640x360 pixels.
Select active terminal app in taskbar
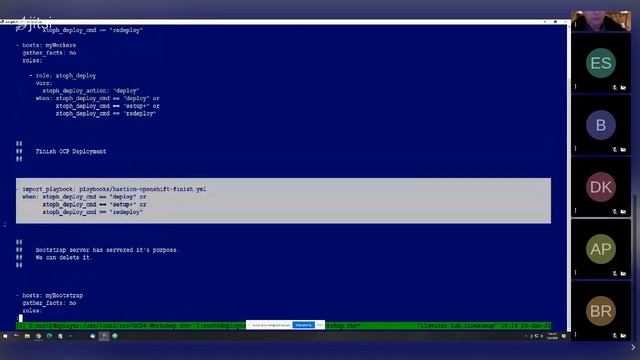coord(104,336)
